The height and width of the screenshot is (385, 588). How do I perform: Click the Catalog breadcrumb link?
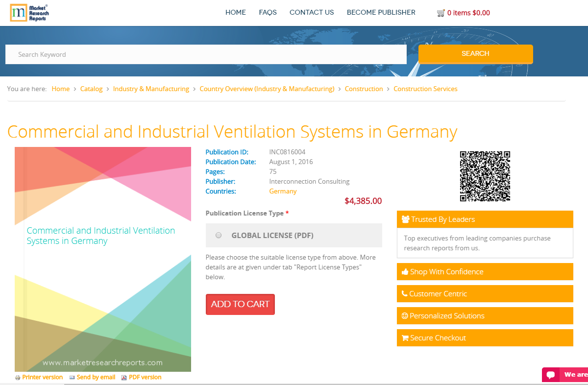click(91, 89)
